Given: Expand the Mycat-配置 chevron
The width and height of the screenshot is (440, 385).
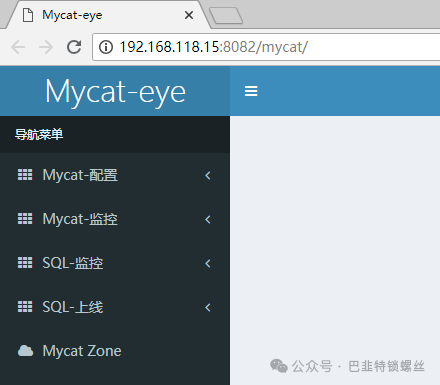Looking at the screenshot, I should (208, 175).
